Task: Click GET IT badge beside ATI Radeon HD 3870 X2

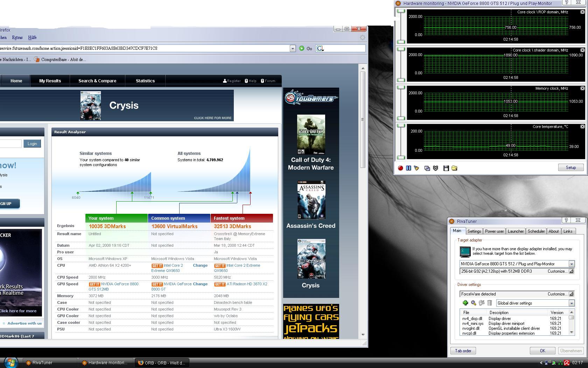Action: click(219, 284)
